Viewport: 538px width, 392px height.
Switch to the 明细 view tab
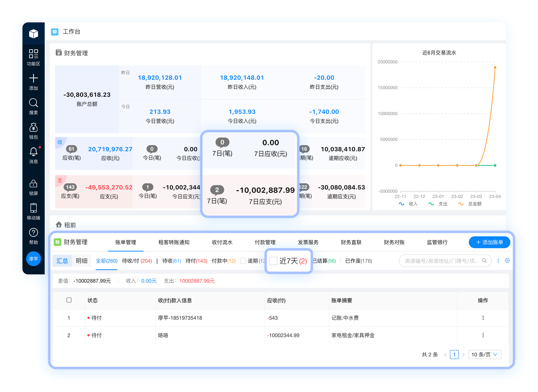[82, 261]
